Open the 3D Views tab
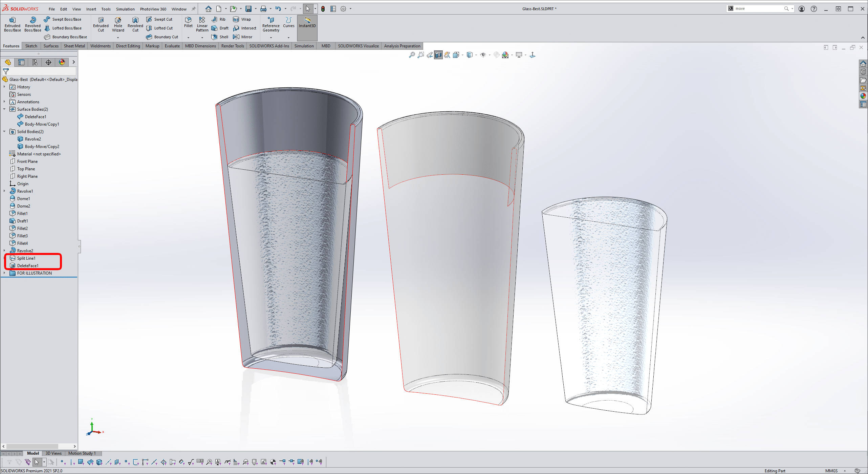This screenshot has height=474, width=868. (x=53, y=453)
